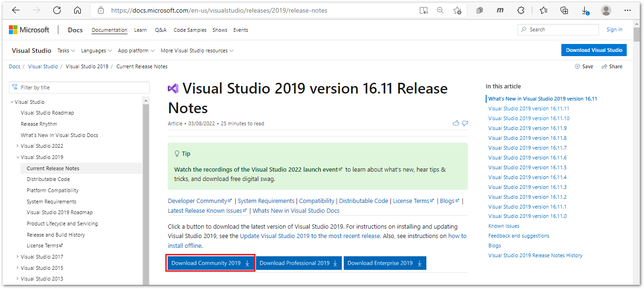Open browser settings and more menu
644x289 pixels.
click(627, 10)
